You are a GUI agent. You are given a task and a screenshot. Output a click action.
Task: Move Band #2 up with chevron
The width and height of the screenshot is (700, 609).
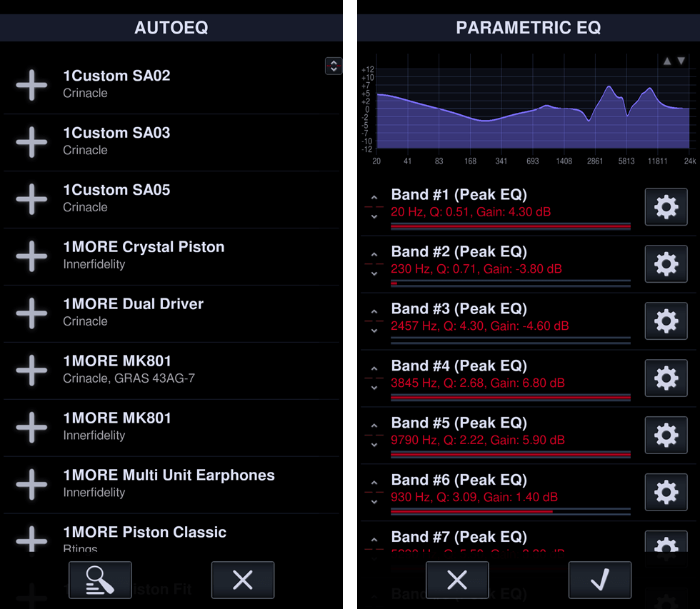click(374, 254)
